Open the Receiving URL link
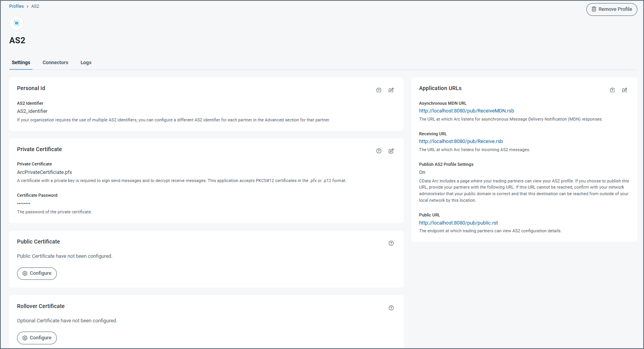The height and width of the screenshot is (349, 644). click(x=461, y=141)
